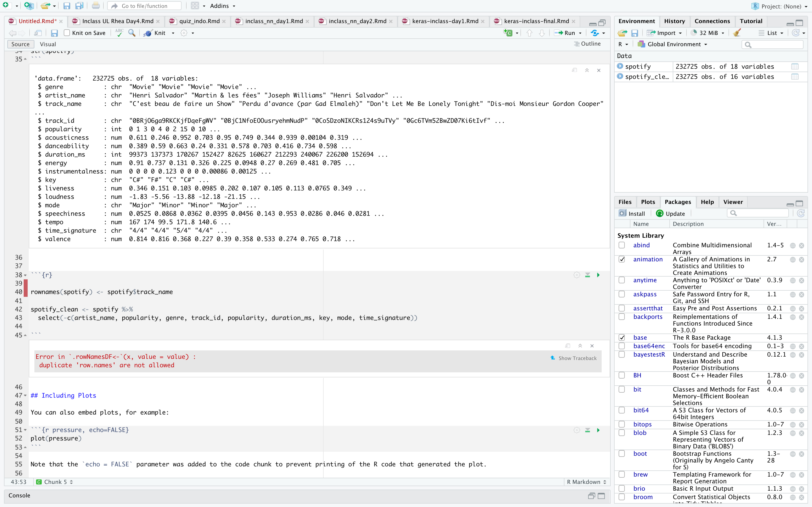Enable the Knit on Save checkbox
The image size is (812, 507).
67,33
